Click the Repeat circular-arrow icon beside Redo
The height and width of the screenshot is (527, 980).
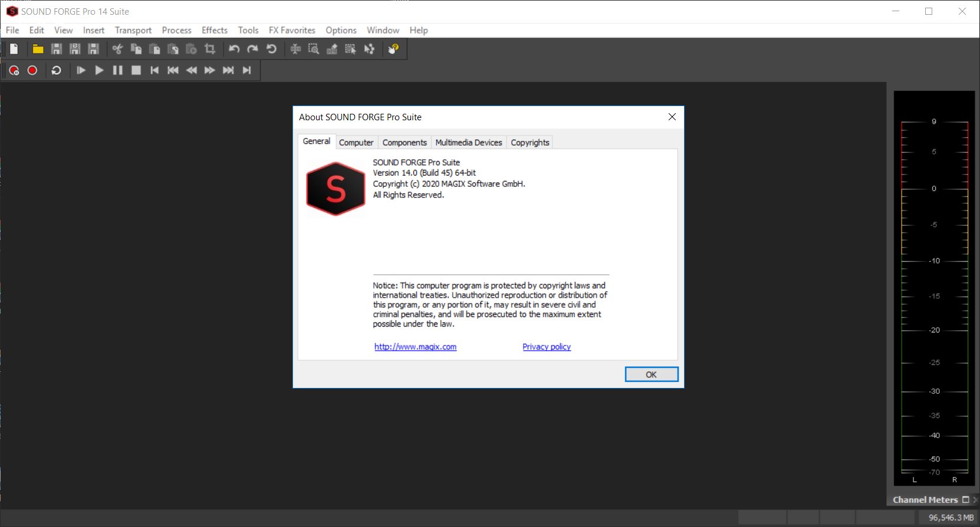point(271,49)
